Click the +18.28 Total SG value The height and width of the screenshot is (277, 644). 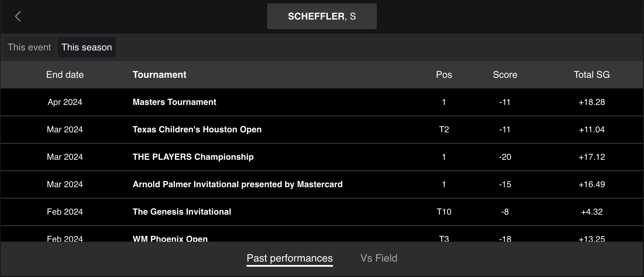592,102
